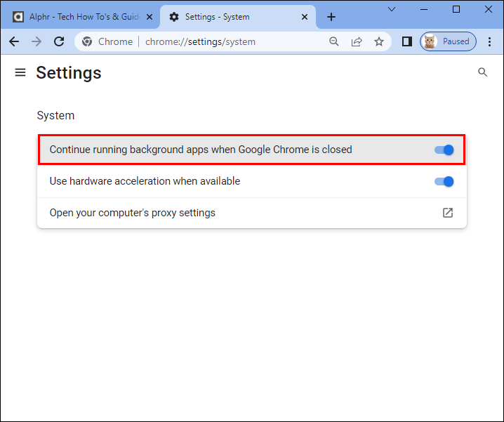Toggle Continue running background apps switch
The image size is (504, 422).
click(444, 150)
